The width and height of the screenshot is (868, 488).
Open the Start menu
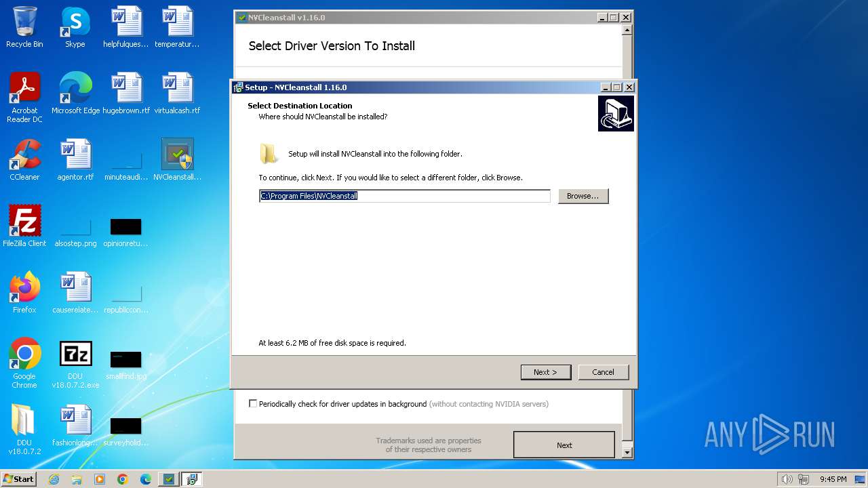point(19,479)
